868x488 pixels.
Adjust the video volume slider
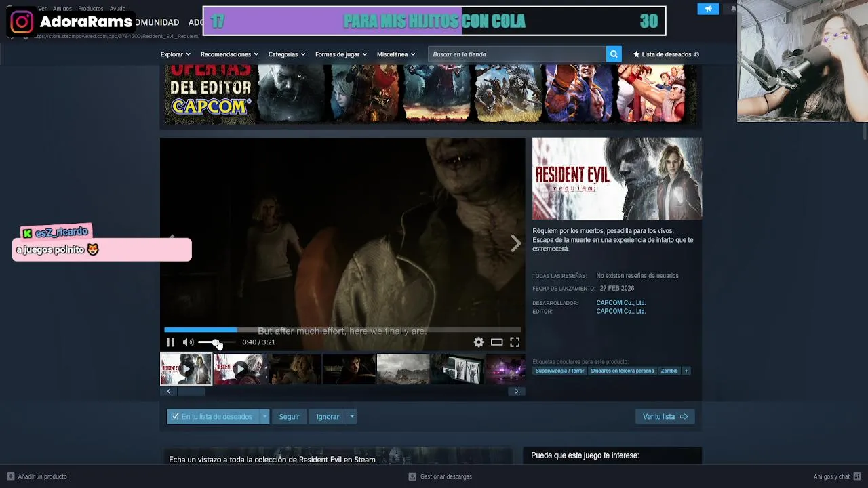pyautogui.click(x=216, y=342)
